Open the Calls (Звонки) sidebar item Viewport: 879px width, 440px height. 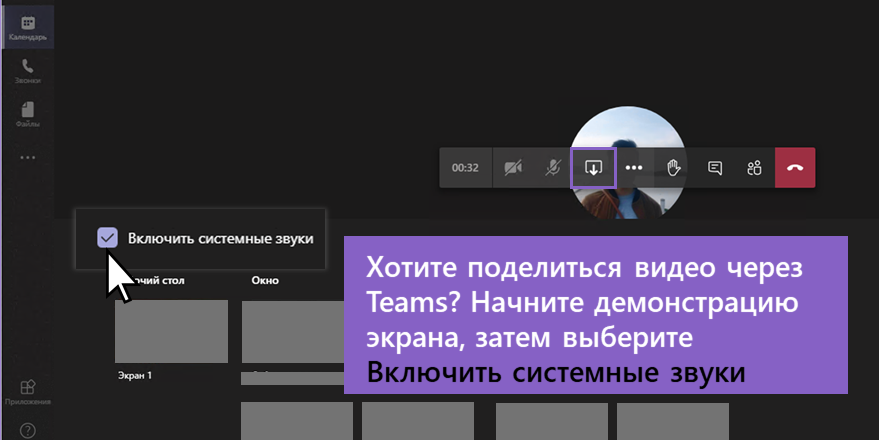[x=27, y=71]
